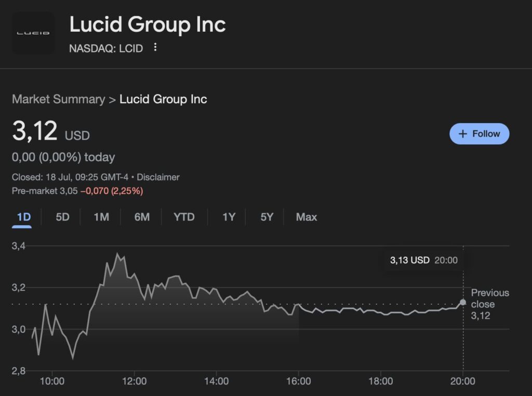The image size is (532, 396).
Task: Select the YTD tab
Action: [183, 217]
